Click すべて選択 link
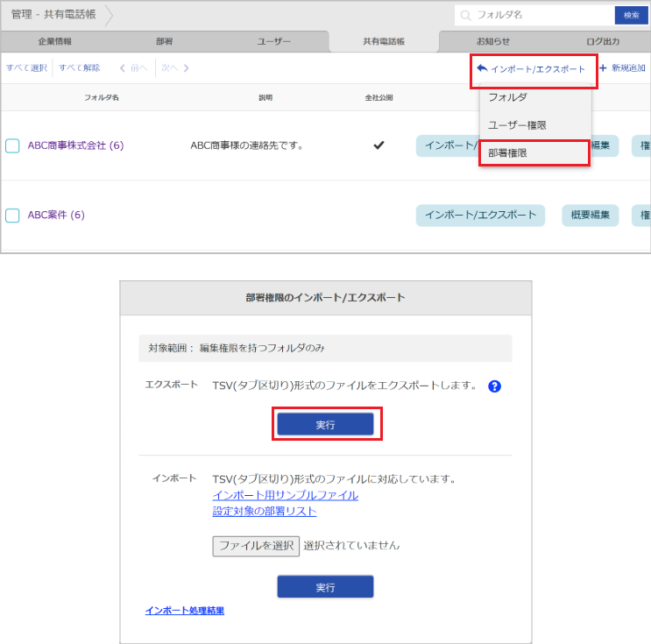The height and width of the screenshot is (644, 651). click(x=26, y=67)
